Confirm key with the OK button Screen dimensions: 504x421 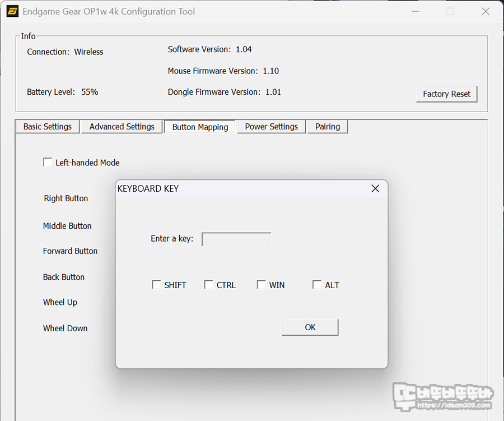click(x=310, y=327)
